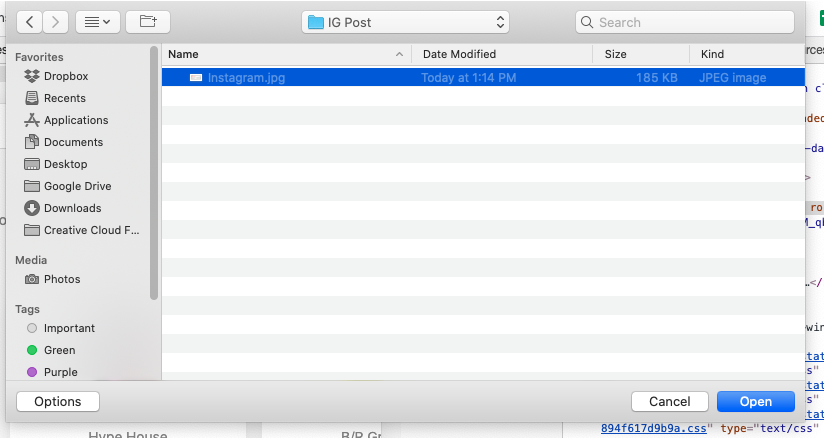
Task: Sort files by Name column header
Action: point(280,54)
